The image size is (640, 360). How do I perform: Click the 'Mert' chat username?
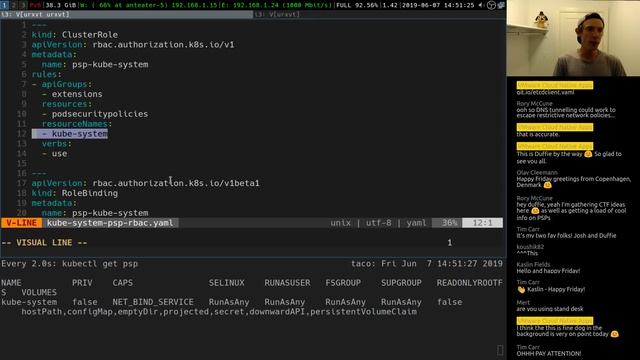pos(523,302)
